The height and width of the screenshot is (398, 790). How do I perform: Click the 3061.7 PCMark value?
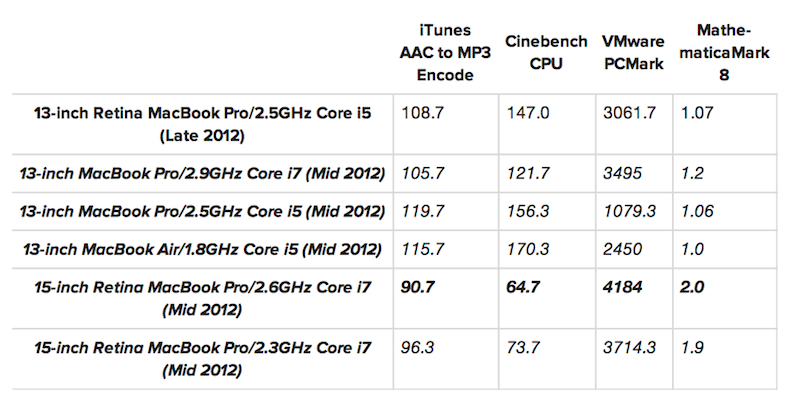point(629,112)
